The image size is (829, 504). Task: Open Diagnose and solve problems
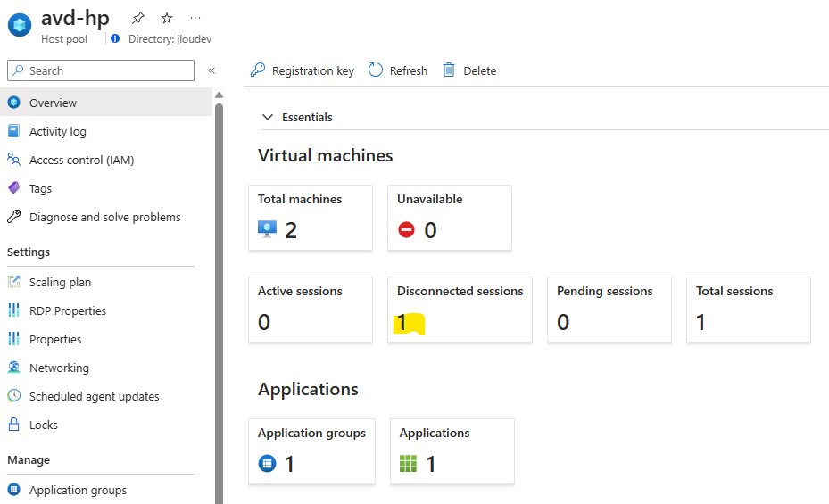[x=106, y=216]
